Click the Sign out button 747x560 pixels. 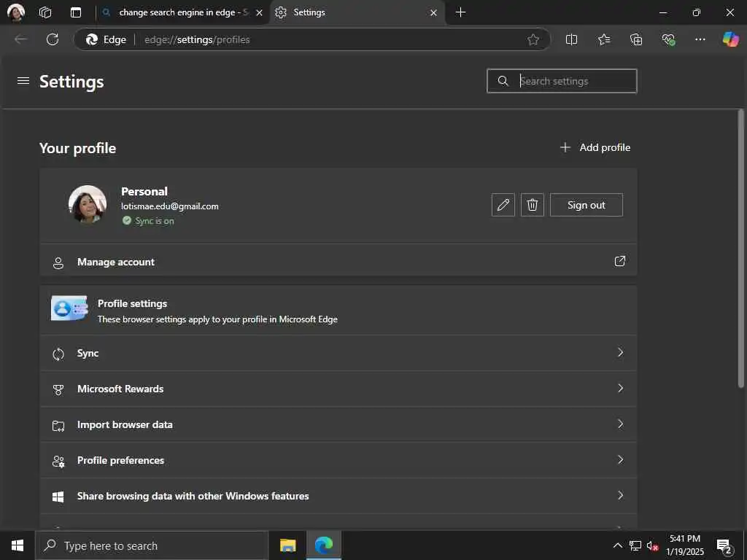click(x=587, y=205)
